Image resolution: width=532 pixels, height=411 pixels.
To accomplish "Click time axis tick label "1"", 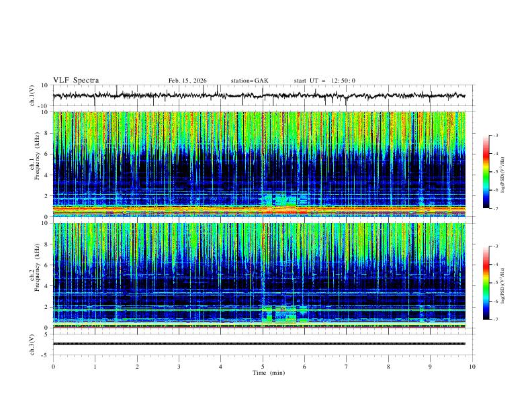I will pos(95,367).
